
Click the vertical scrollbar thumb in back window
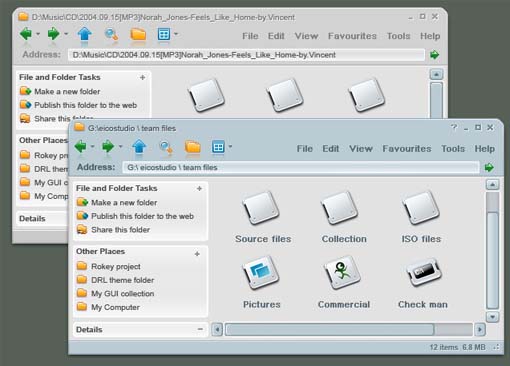[x=436, y=100]
